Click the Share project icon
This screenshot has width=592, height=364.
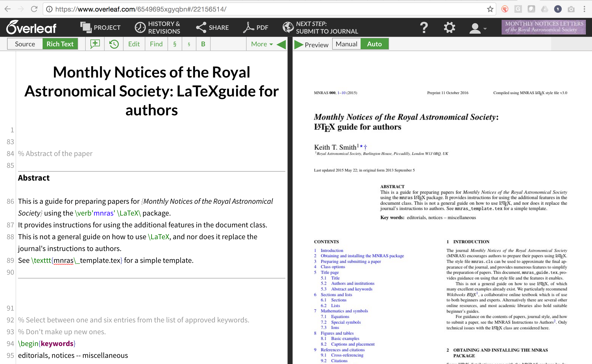pyautogui.click(x=213, y=27)
